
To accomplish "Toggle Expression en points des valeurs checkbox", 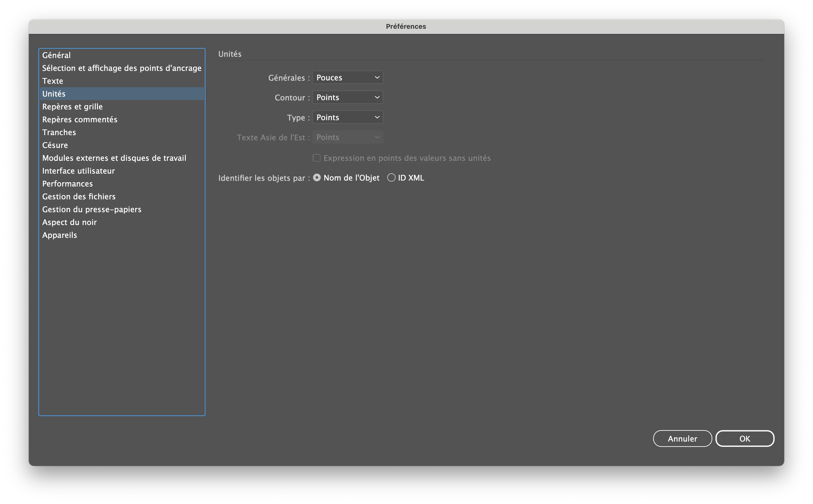I will coord(316,158).
